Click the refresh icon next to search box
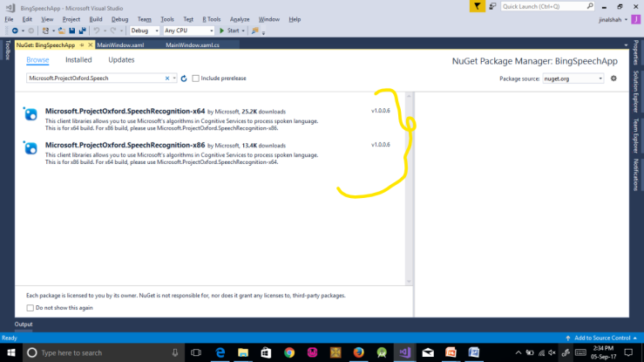 pyautogui.click(x=184, y=79)
